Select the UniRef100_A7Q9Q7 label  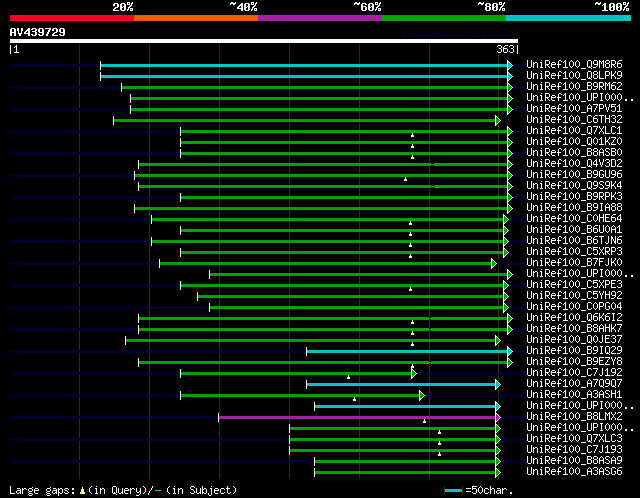point(574,383)
